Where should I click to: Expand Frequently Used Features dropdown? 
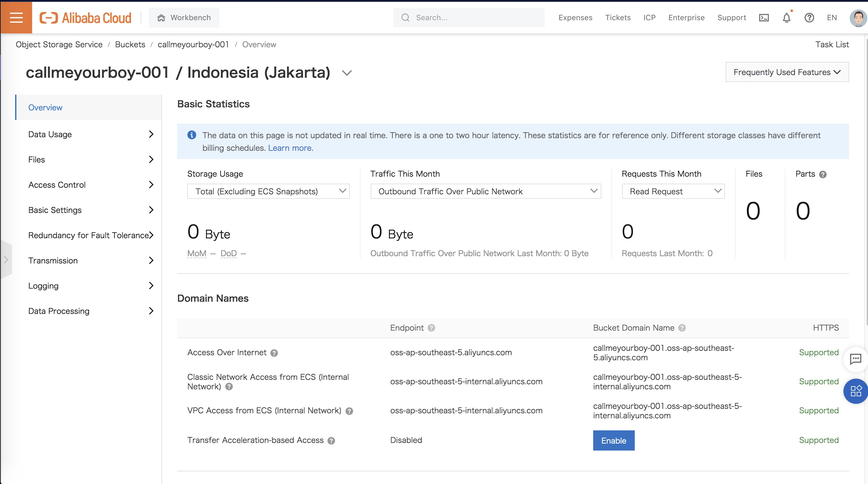pyautogui.click(x=787, y=72)
